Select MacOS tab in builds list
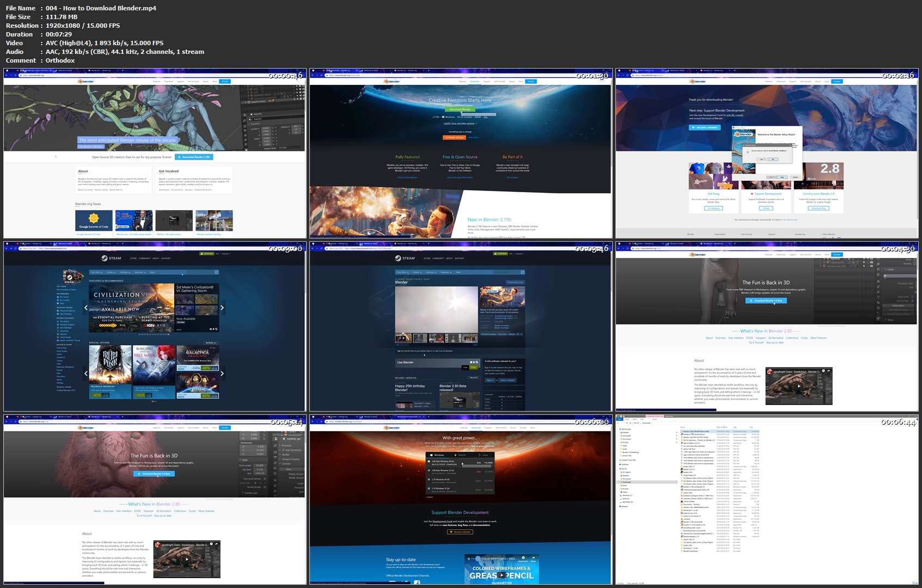This screenshot has height=588, width=922. click(460, 455)
